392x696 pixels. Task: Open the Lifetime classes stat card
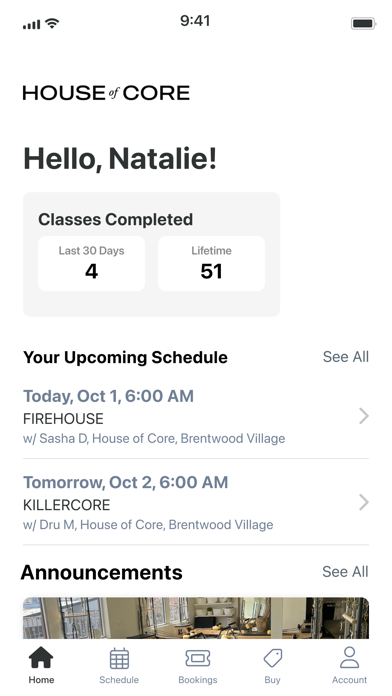(x=211, y=264)
